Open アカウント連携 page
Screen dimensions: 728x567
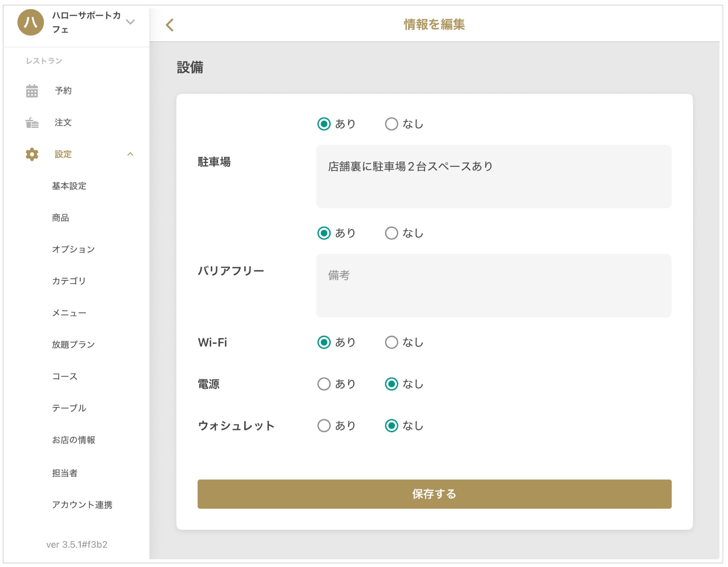coord(82,505)
